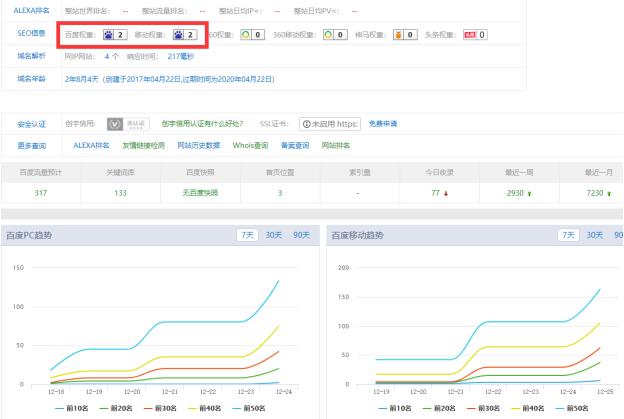Click 免费申请 SSL certificate link
Viewport: 624px width, 419px height.
pyautogui.click(x=383, y=124)
